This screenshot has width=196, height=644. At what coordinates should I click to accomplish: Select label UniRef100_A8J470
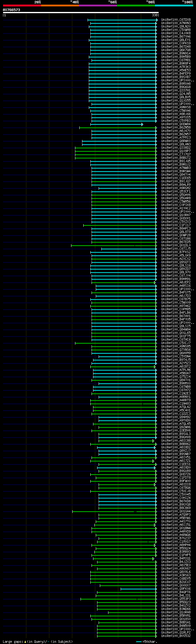pos(176,131)
